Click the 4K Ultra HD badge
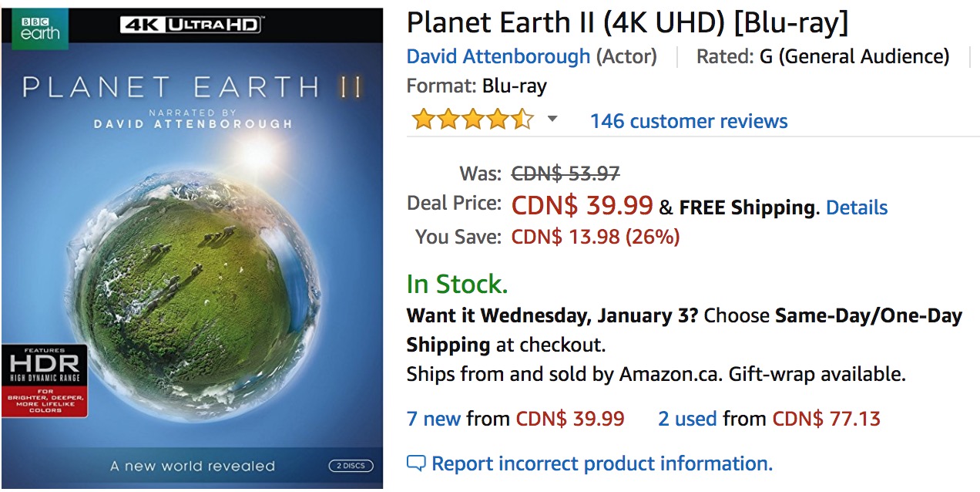The height and width of the screenshot is (492, 980). point(190,25)
